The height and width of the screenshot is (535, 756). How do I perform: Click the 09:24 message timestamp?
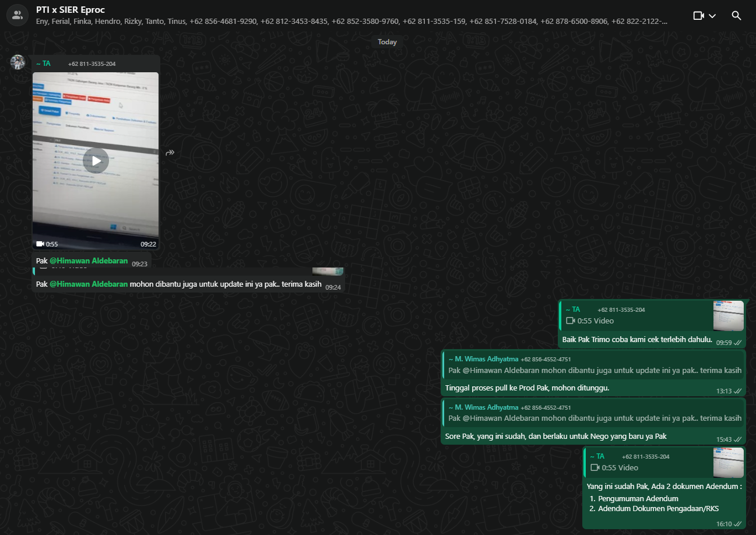(x=333, y=287)
